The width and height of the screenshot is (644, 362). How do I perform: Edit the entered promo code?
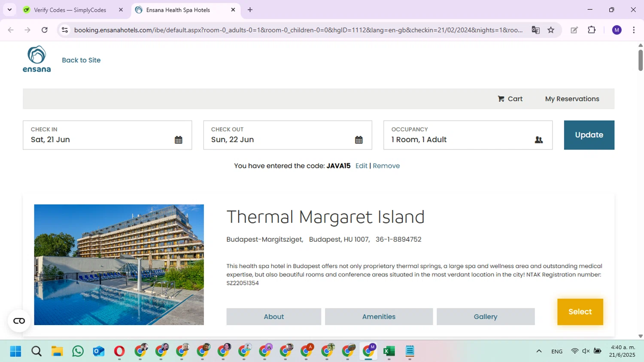tap(361, 166)
